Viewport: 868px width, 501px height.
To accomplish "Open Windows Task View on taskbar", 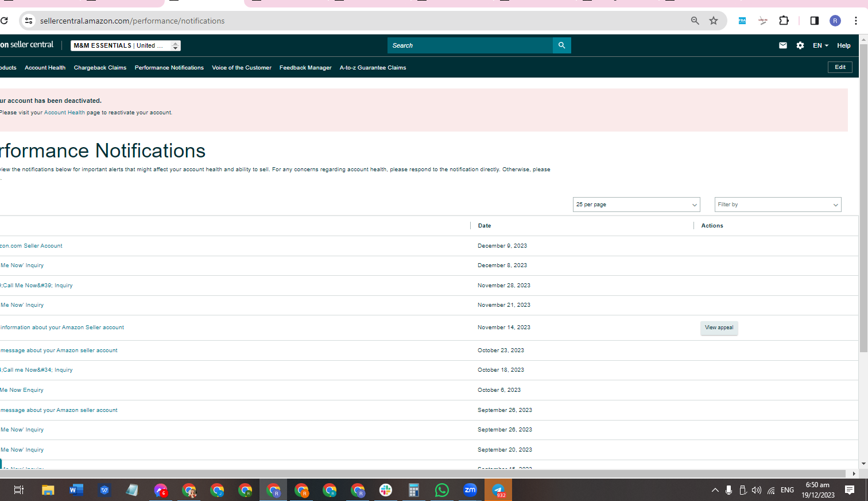I will (19, 490).
